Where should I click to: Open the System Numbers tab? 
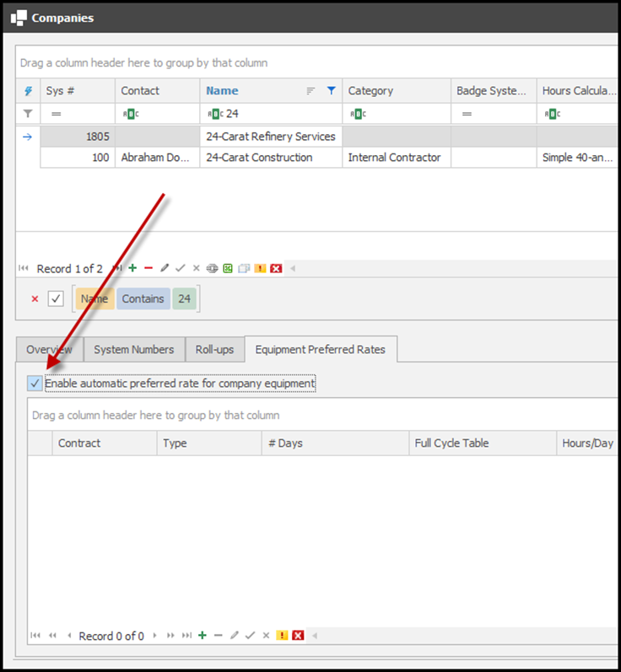point(133,349)
